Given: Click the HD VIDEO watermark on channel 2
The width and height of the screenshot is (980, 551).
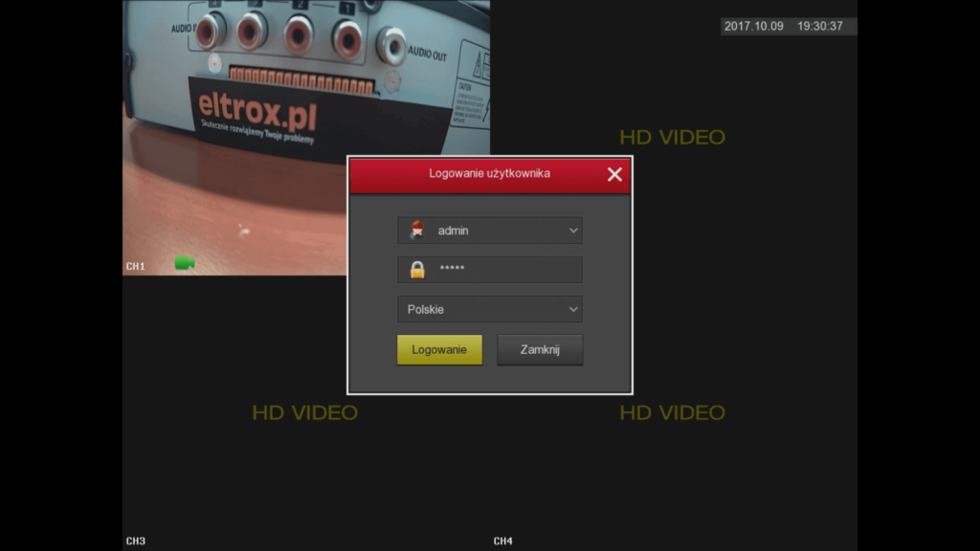Looking at the screenshot, I should tap(672, 137).
